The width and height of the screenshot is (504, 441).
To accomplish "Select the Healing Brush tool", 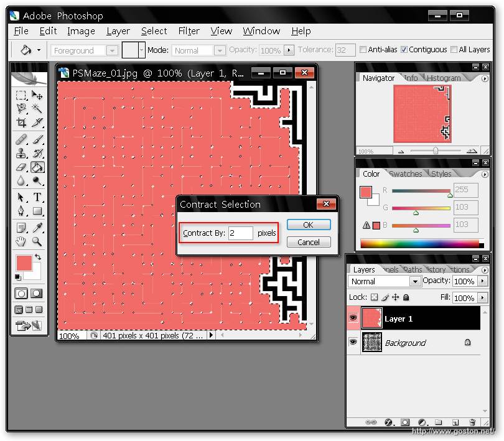I will [21, 139].
